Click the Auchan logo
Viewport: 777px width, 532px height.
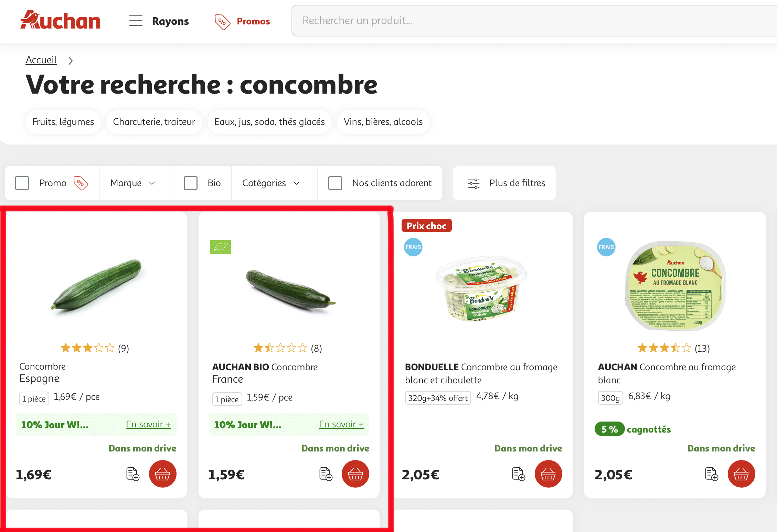click(x=61, y=20)
